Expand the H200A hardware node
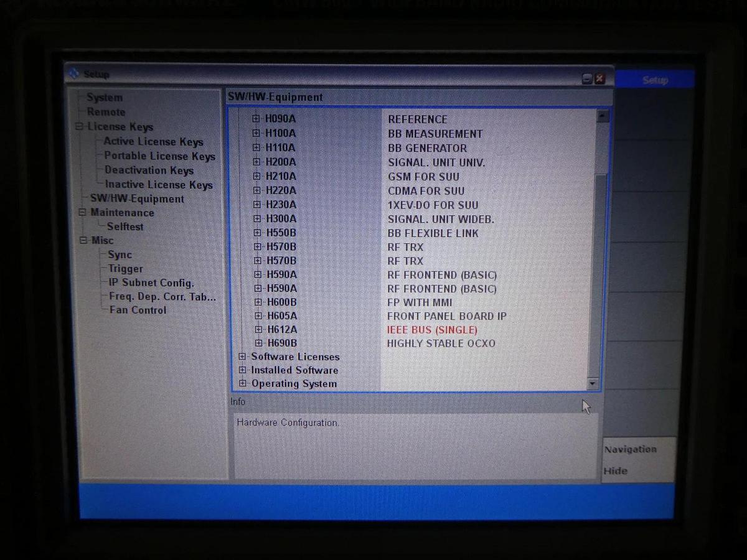 tap(256, 162)
